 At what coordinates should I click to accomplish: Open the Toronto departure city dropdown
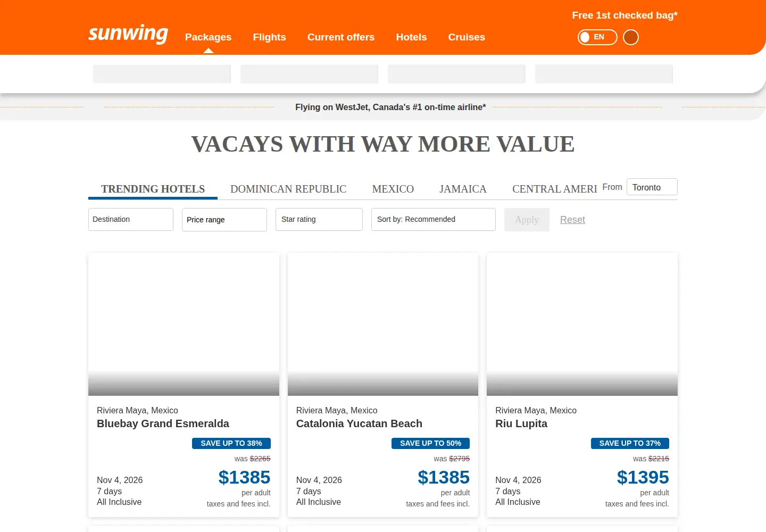coord(652,187)
